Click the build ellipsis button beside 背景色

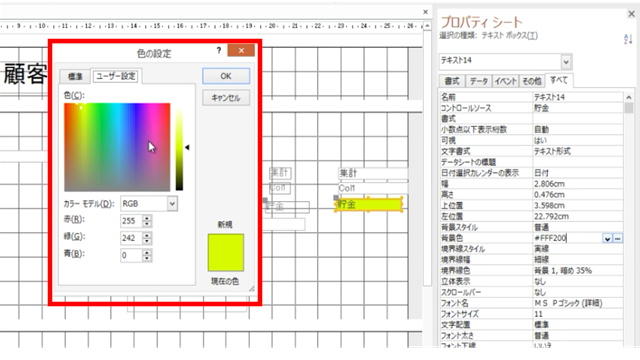[618, 238]
